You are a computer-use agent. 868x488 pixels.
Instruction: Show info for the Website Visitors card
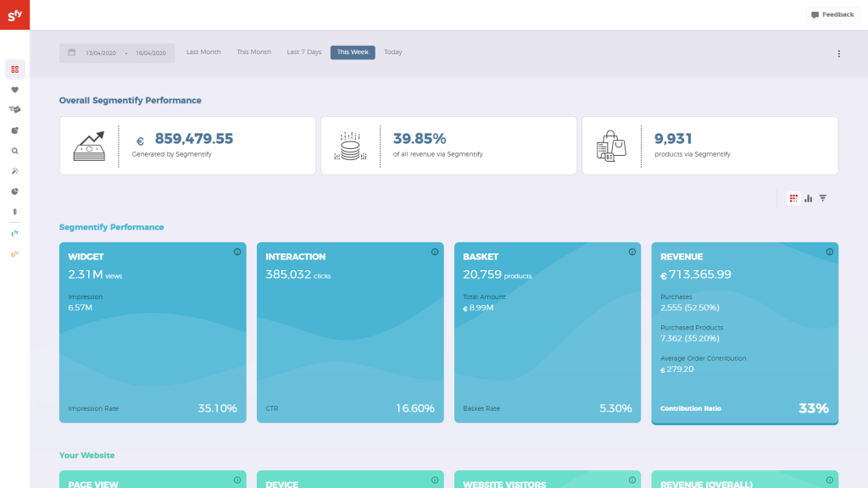pos(632,480)
